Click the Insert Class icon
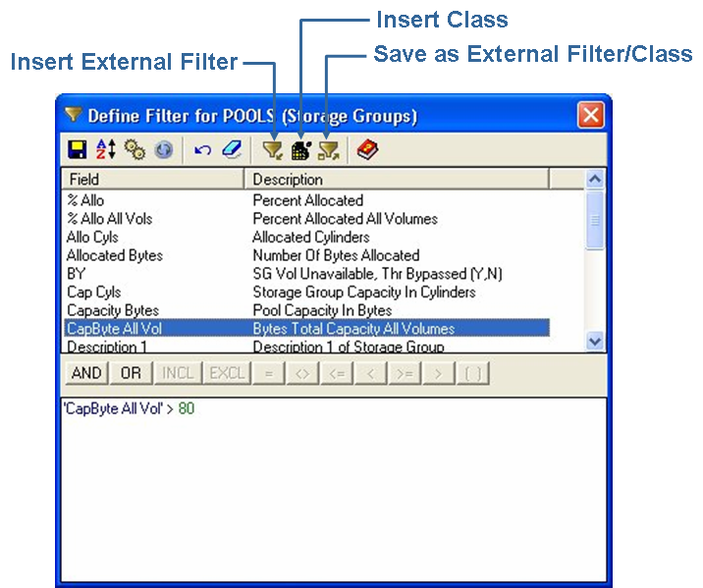This screenshot has width=703, height=588. tap(300, 150)
